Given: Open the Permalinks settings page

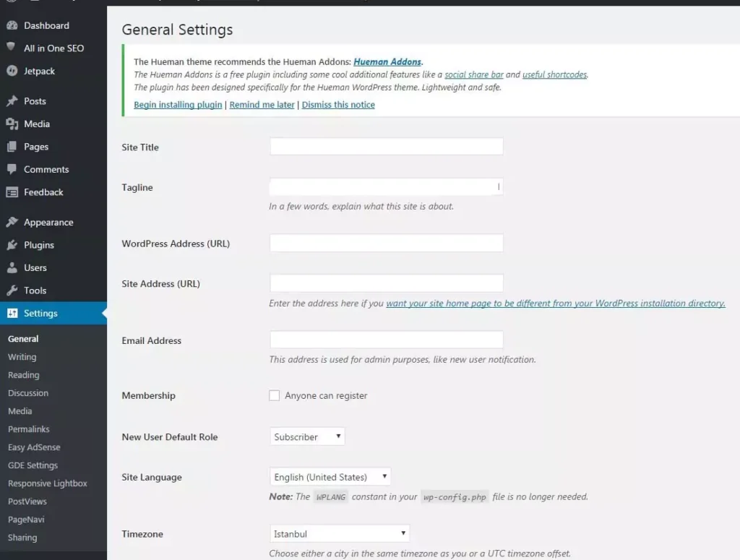Looking at the screenshot, I should click(28, 428).
